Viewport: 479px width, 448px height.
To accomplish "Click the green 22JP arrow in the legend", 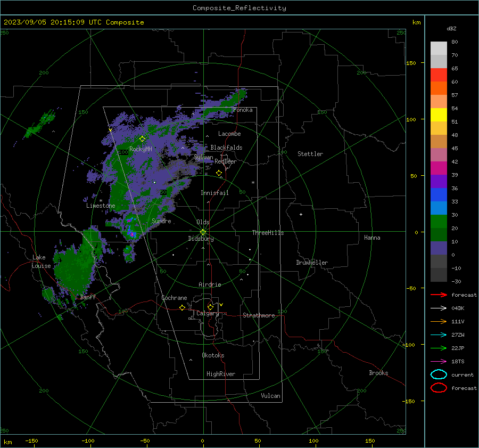I will (x=439, y=348).
